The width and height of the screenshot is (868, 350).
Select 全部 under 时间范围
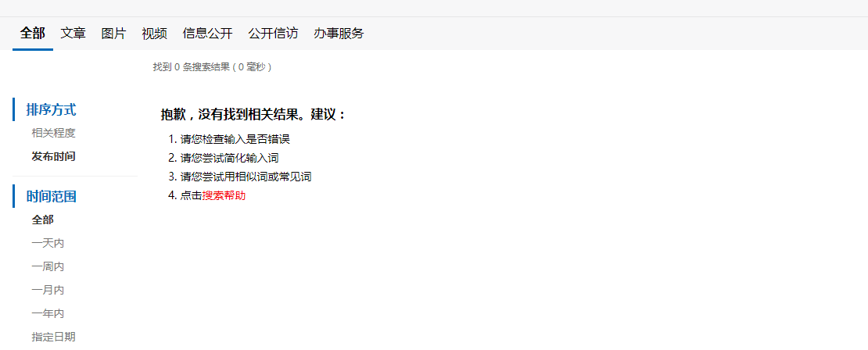click(43, 220)
